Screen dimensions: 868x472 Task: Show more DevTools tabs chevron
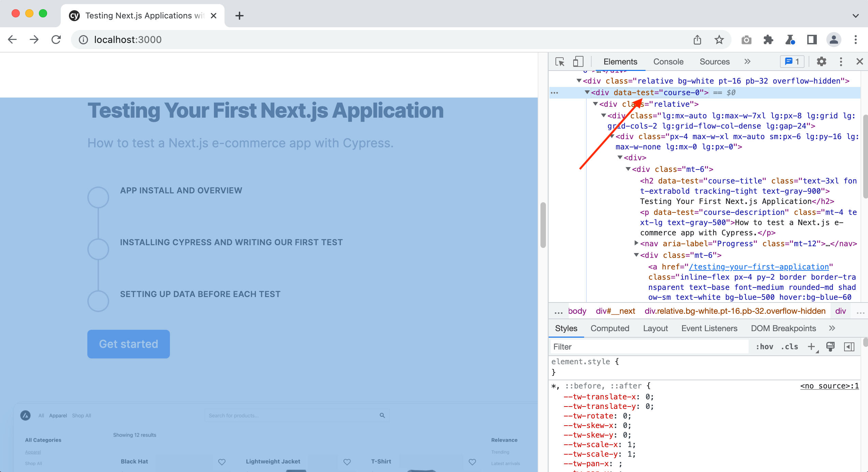click(747, 62)
